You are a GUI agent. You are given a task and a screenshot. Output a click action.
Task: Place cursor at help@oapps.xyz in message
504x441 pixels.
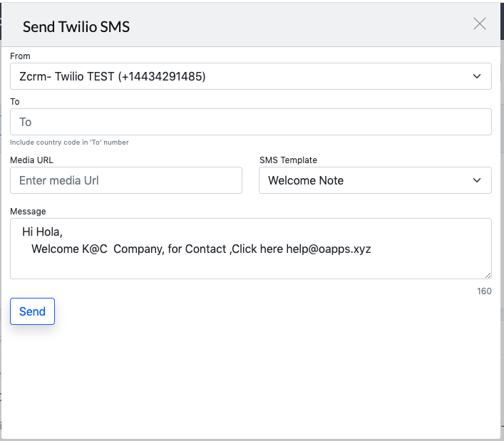pos(329,249)
